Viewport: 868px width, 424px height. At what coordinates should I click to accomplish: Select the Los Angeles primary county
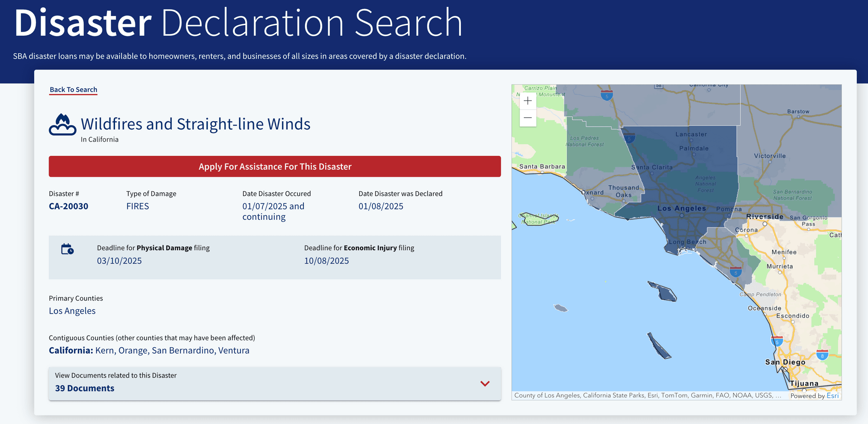(72, 311)
